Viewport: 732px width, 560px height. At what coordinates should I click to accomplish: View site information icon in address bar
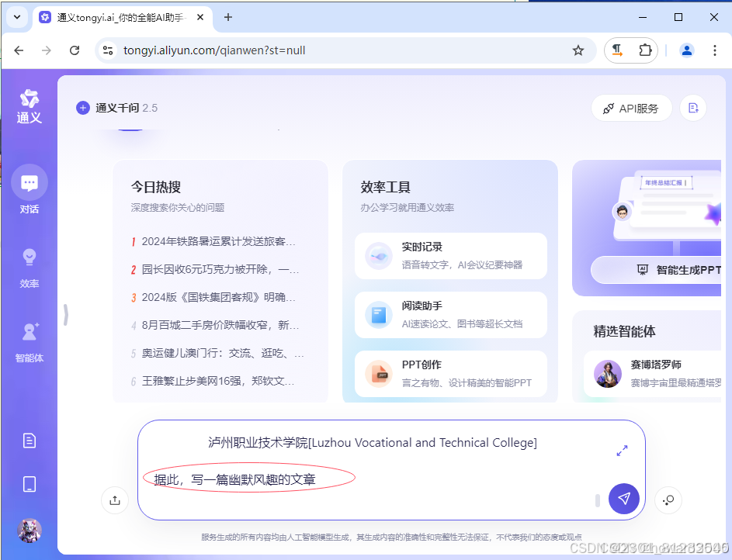(x=108, y=50)
